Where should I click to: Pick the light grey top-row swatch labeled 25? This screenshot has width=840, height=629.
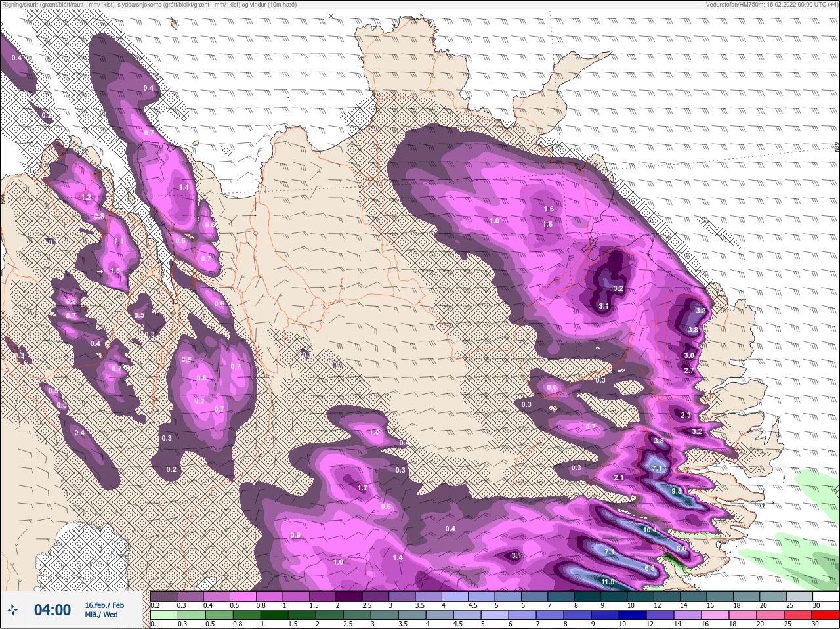[800, 596]
